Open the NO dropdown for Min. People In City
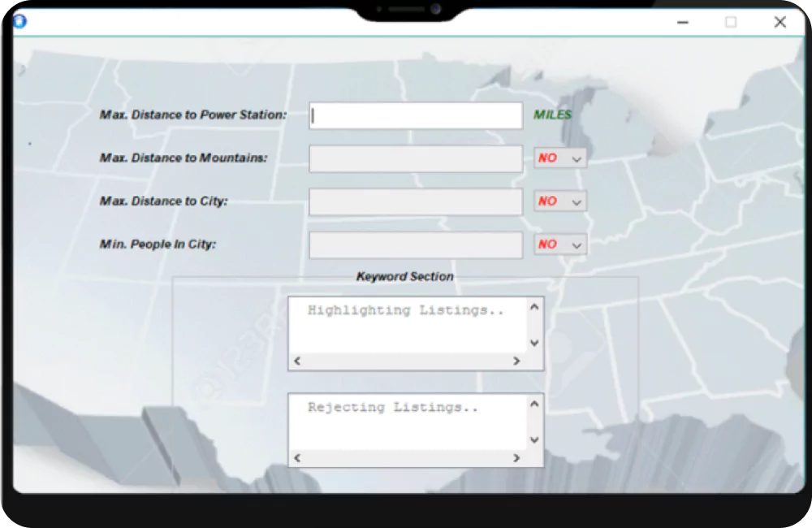The image size is (812, 528). [x=560, y=244]
